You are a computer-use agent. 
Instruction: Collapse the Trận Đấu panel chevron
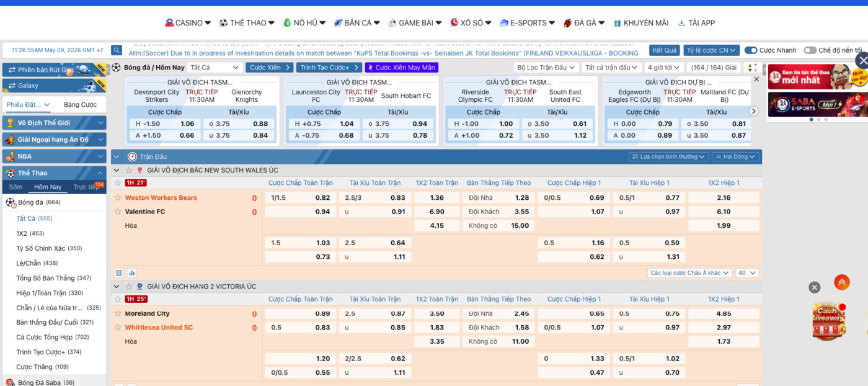point(117,157)
